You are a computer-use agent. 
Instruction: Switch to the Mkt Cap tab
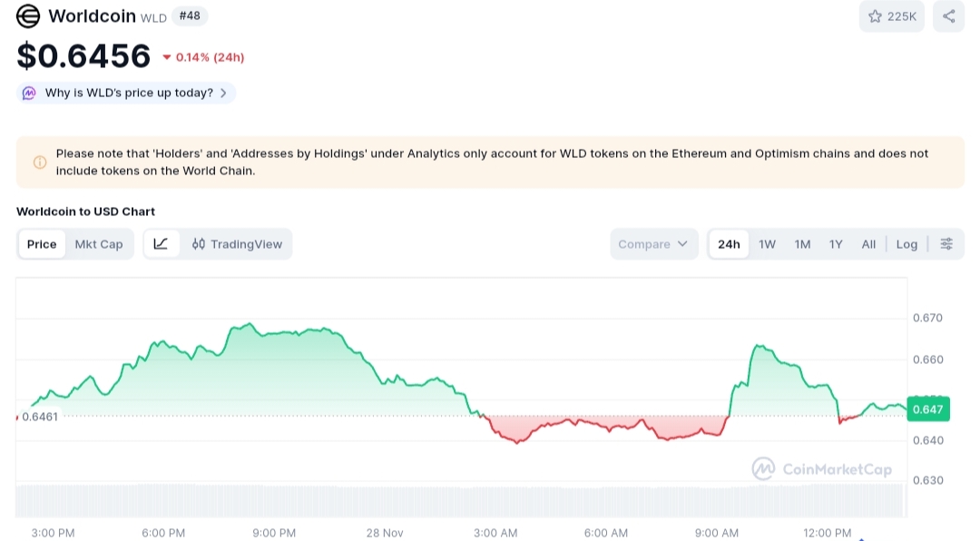coord(99,244)
